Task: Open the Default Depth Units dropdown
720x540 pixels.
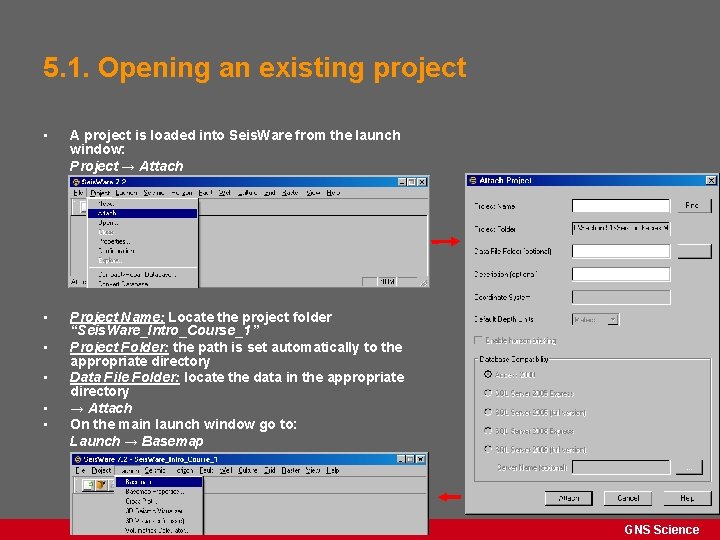Action: tap(596, 320)
